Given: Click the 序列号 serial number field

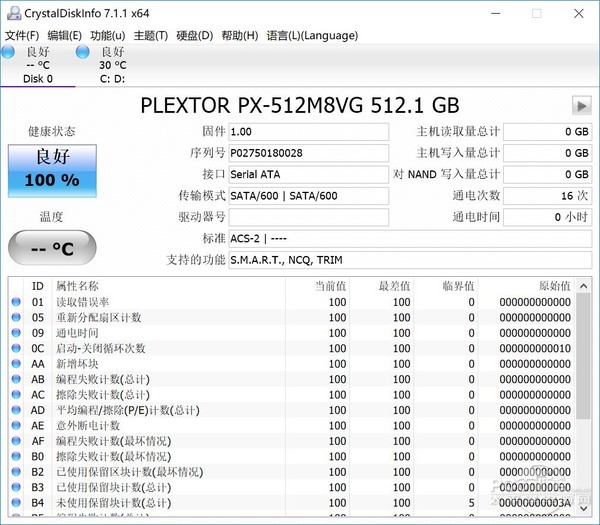Looking at the screenshot, I should click(308, 153).
